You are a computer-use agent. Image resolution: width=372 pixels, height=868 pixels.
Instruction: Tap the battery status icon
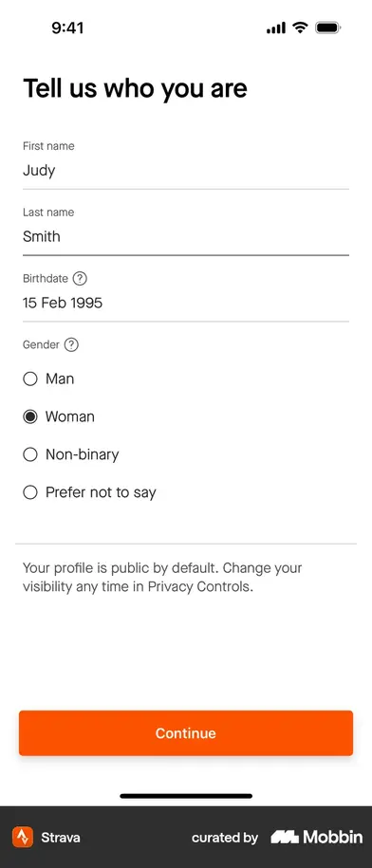[328, 28]
